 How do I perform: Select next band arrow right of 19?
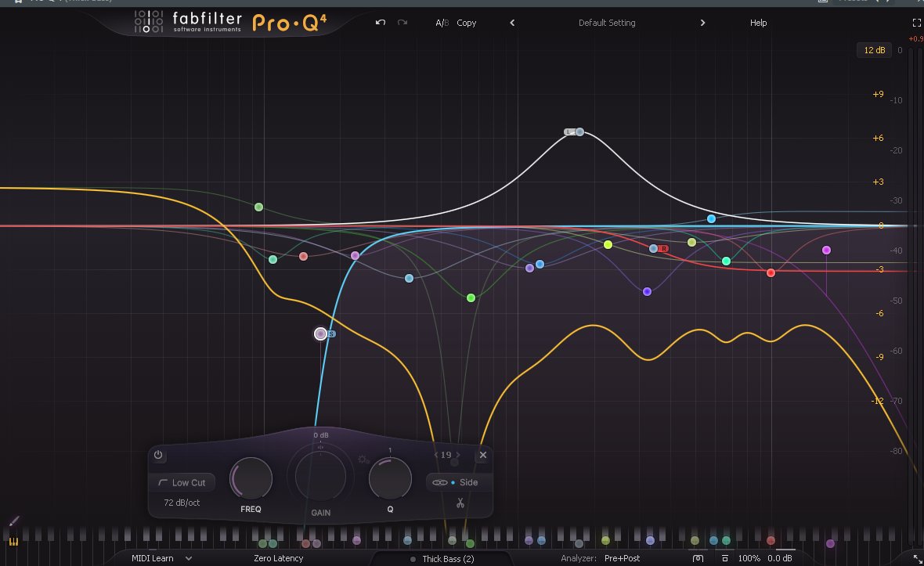[458, 455]
